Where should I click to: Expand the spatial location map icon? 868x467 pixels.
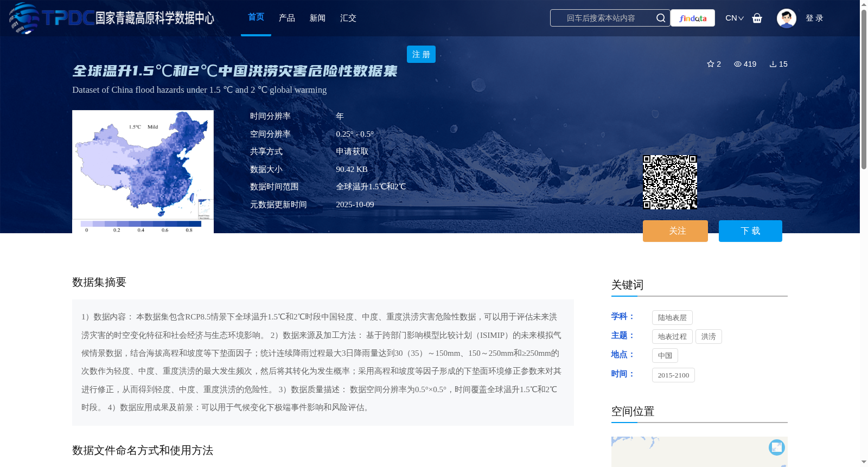click(x=777, y=447)
